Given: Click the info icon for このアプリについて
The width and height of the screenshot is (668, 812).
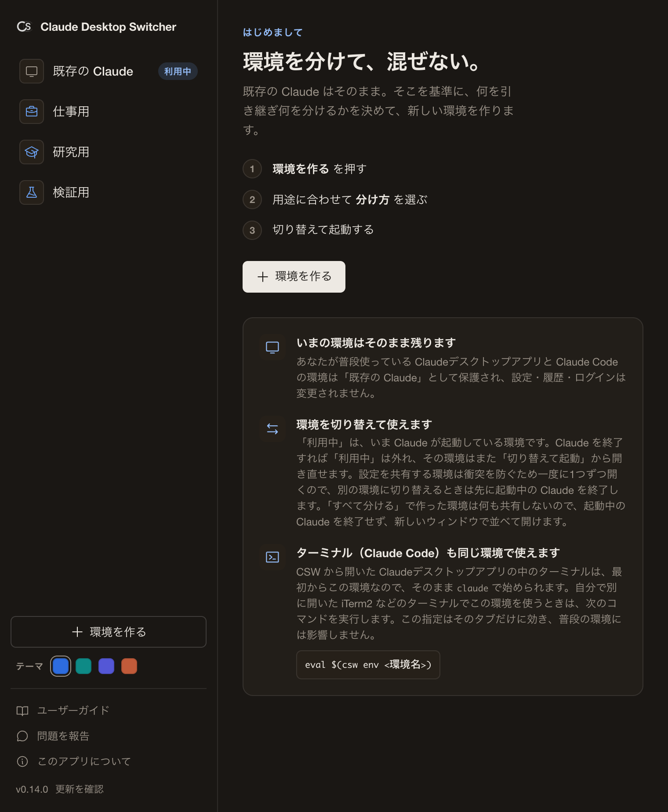Looking at the screenshot, I should 22,761.
